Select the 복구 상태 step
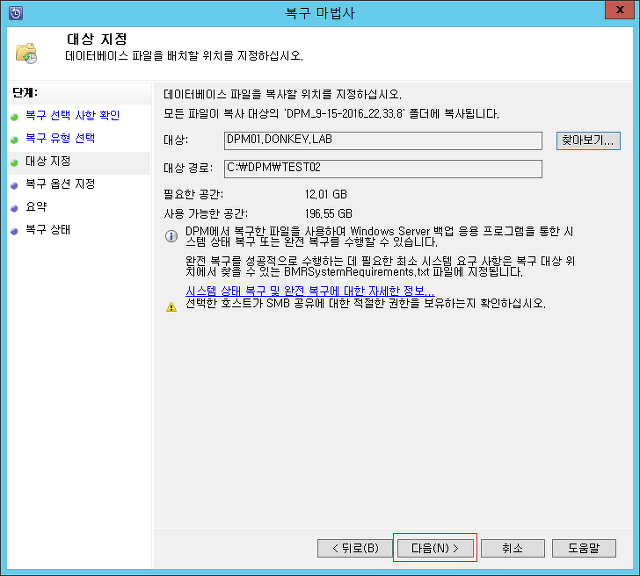Viewport: 640px width, 576px height. (x=48, y=230)
